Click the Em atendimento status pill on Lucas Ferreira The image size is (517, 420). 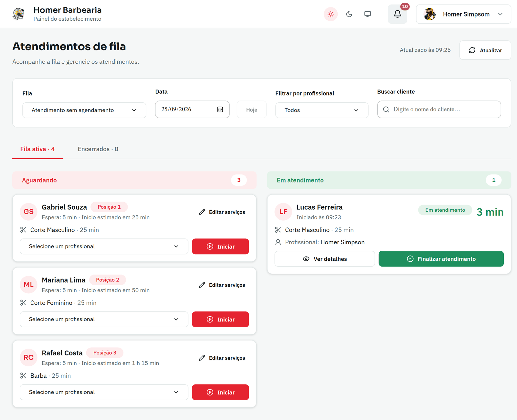tap(445, 210)
